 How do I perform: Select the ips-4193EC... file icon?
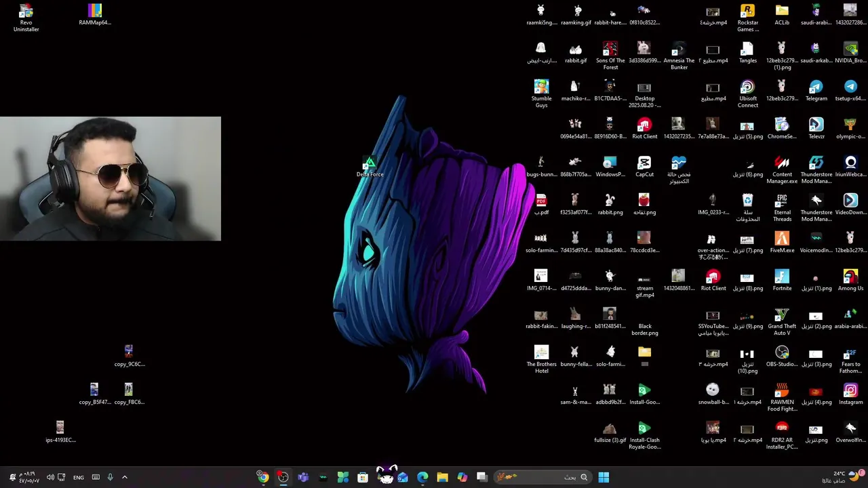[60, 432]
